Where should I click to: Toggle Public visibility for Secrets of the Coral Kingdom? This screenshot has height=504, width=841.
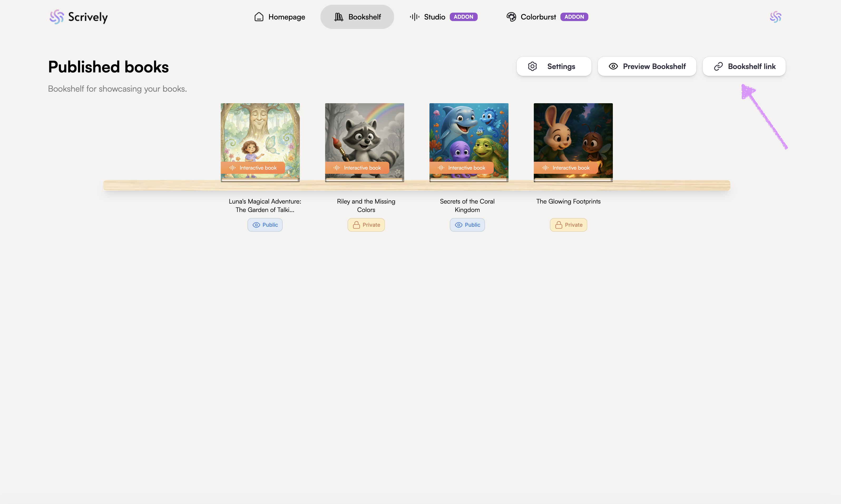pyautogui.click(x=467, y=225)
